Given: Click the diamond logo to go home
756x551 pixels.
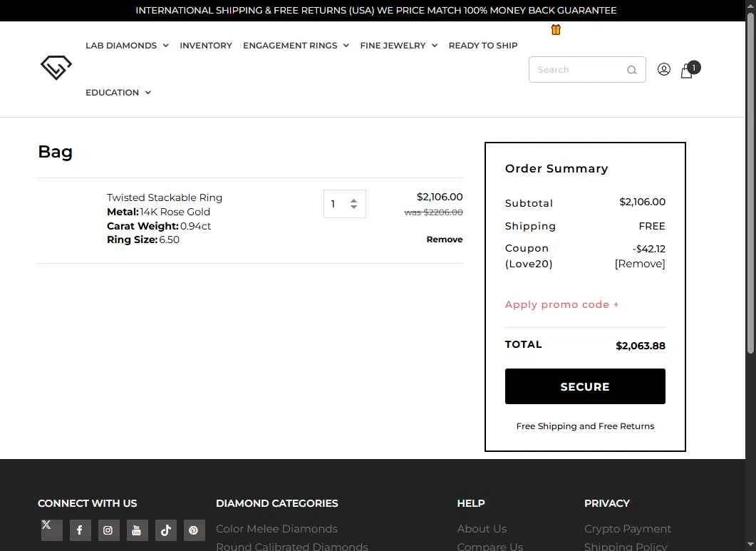Looking at the screenshot, I should click(56, 68).
